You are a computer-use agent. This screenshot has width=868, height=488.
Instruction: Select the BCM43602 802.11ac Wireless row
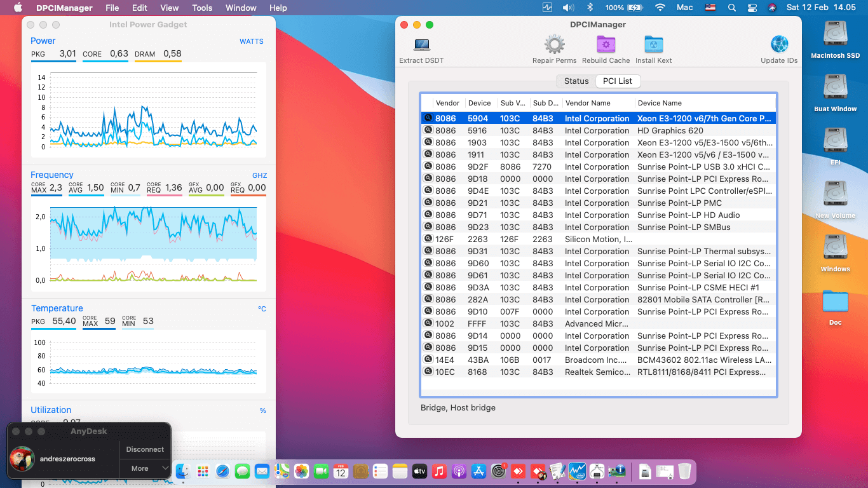[598, 360]
